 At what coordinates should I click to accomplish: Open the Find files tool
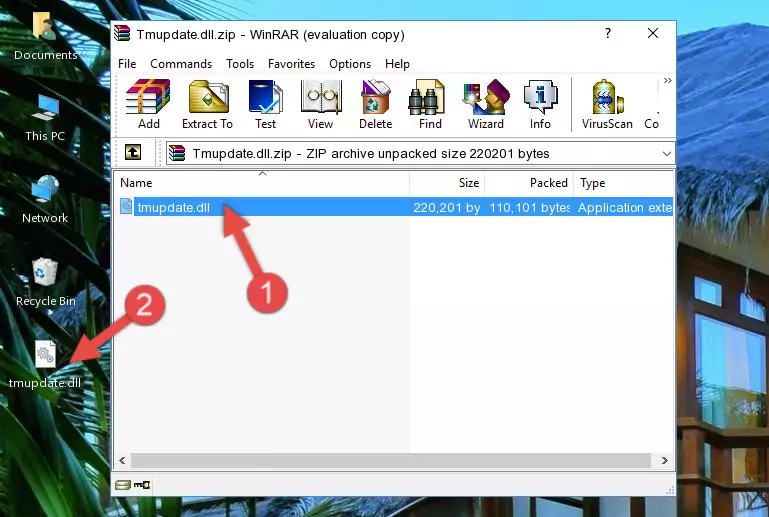pos(430,104)
